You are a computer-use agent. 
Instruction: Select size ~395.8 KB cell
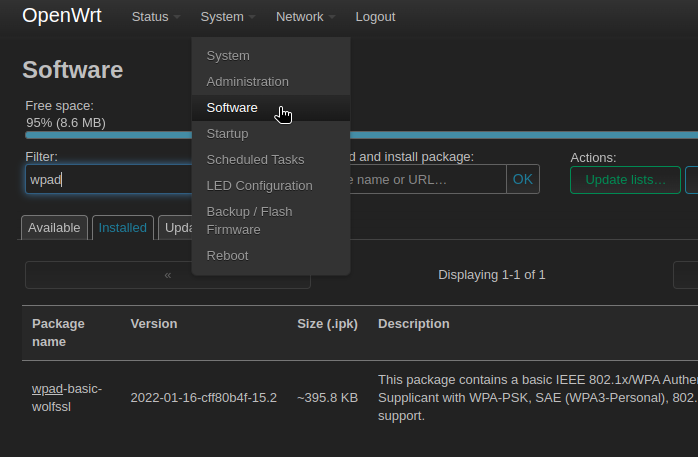328,398
